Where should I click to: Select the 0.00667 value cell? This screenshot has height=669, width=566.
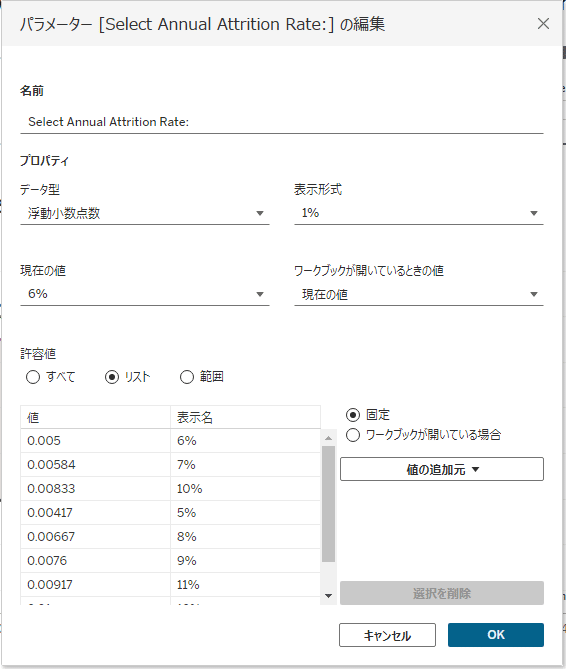pyautogui.click(x=96, y=536)
